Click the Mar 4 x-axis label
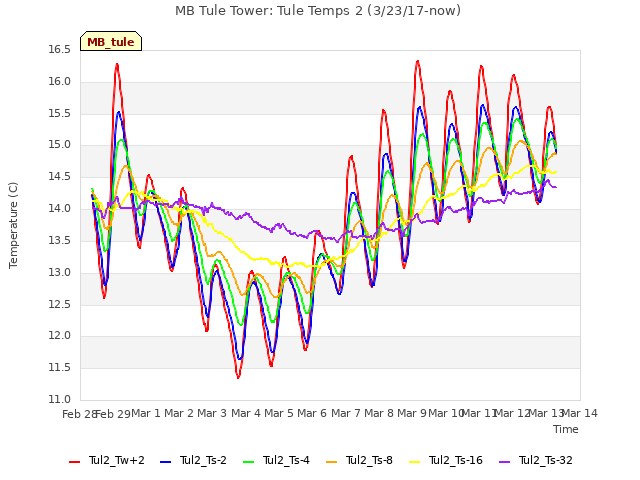 (x=246, y=413)
